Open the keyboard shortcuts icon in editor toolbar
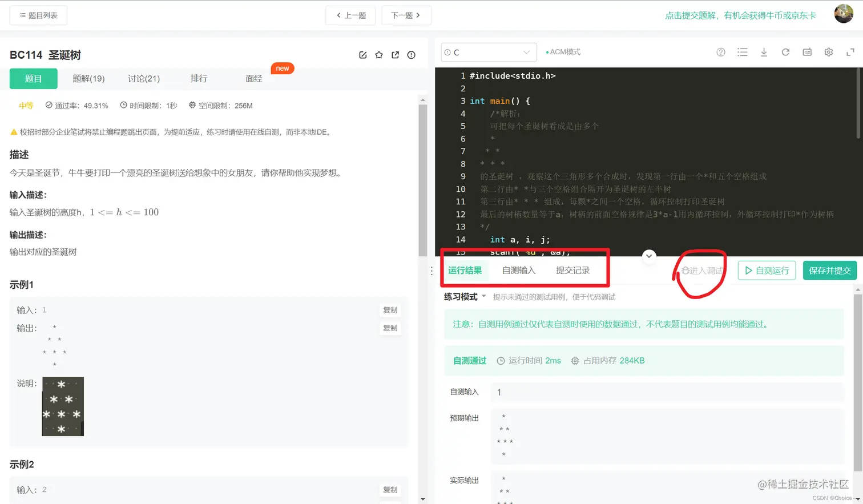The height and width of the screenshot is (504, 863). point(806,52)
